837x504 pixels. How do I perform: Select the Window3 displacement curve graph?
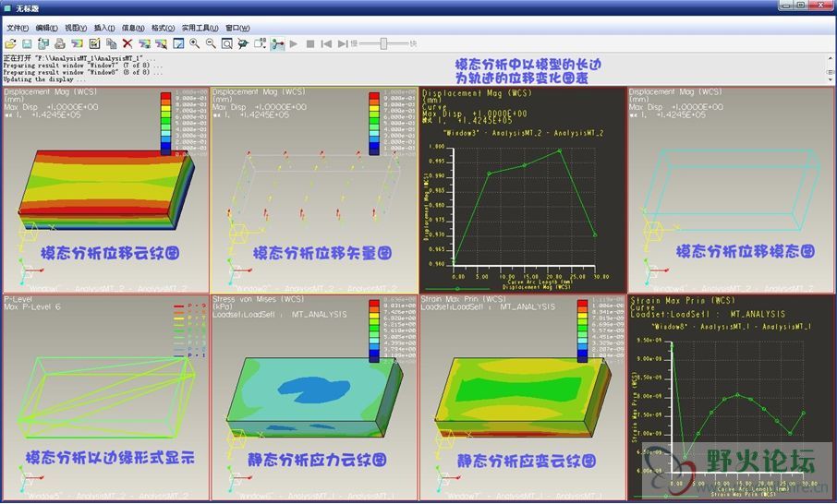click(x=523, y=190)
